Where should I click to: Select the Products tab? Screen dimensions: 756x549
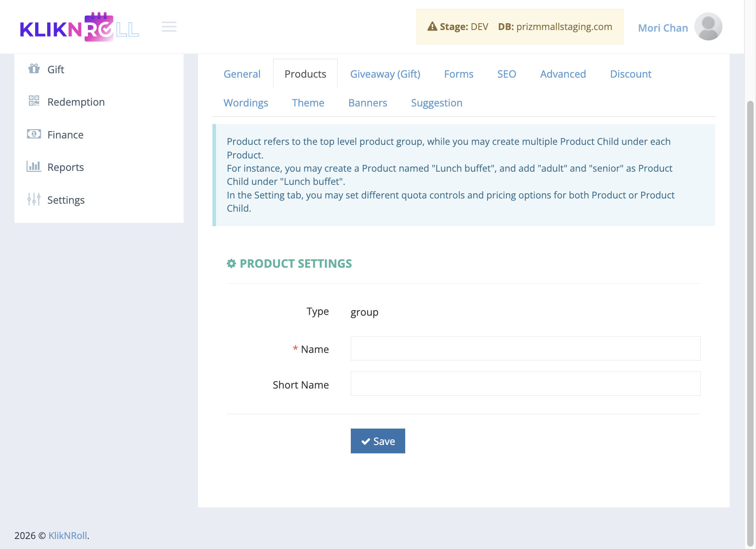(305, 74)
